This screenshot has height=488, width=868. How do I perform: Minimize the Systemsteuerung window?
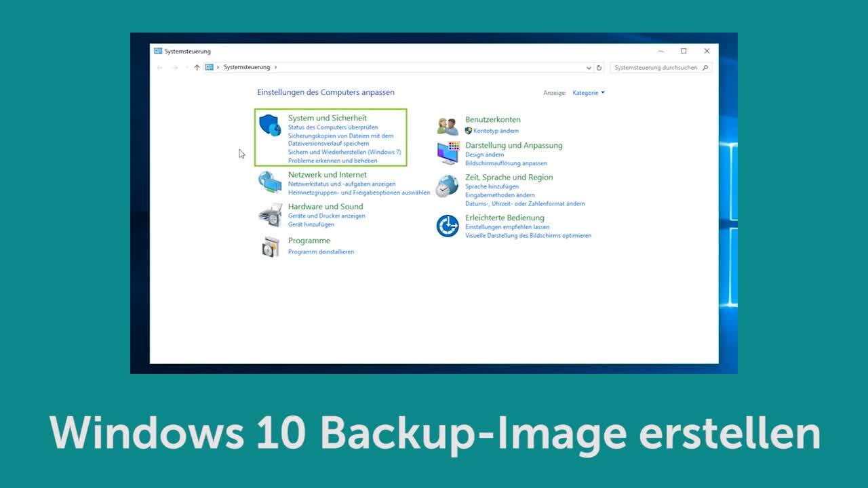click(660, 51)
